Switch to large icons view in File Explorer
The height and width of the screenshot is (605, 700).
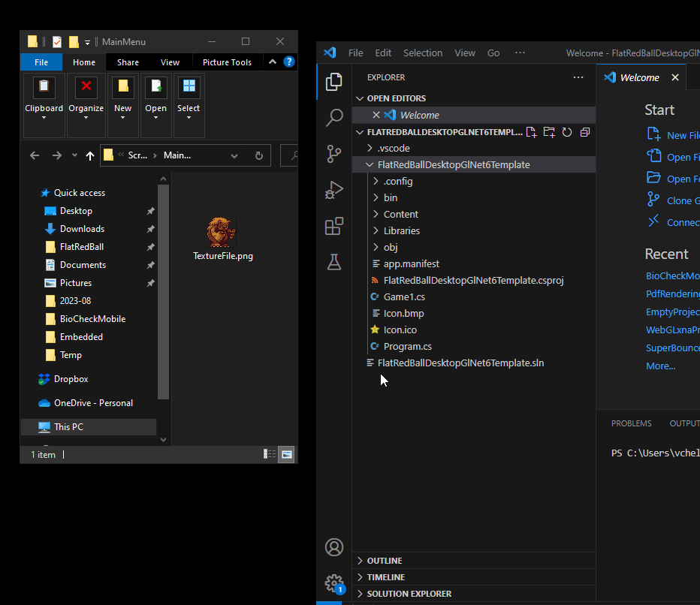(286, 454)
